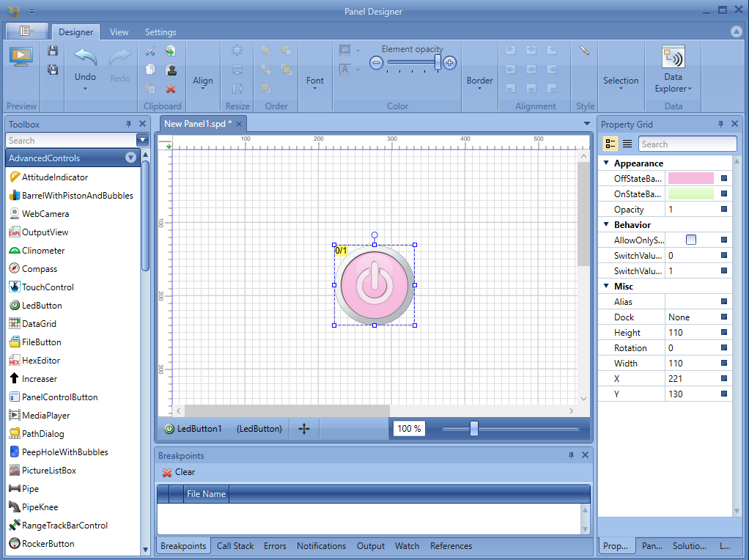Image resolution: width=749 pixels, height=560 pixels.
Task: Click the Style brush icon
Action: (584, 51)
